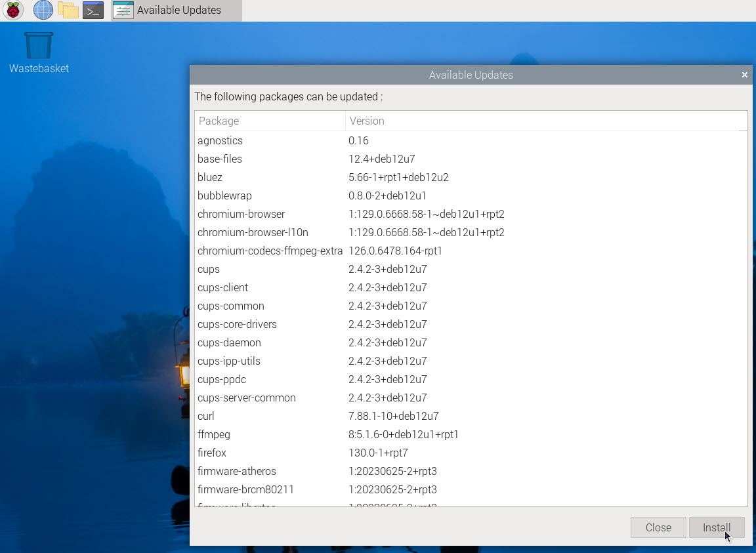The image size is (756, 553).
Task: Click version 126.0.6478.164-rpt1
Action: click(395, 251)
